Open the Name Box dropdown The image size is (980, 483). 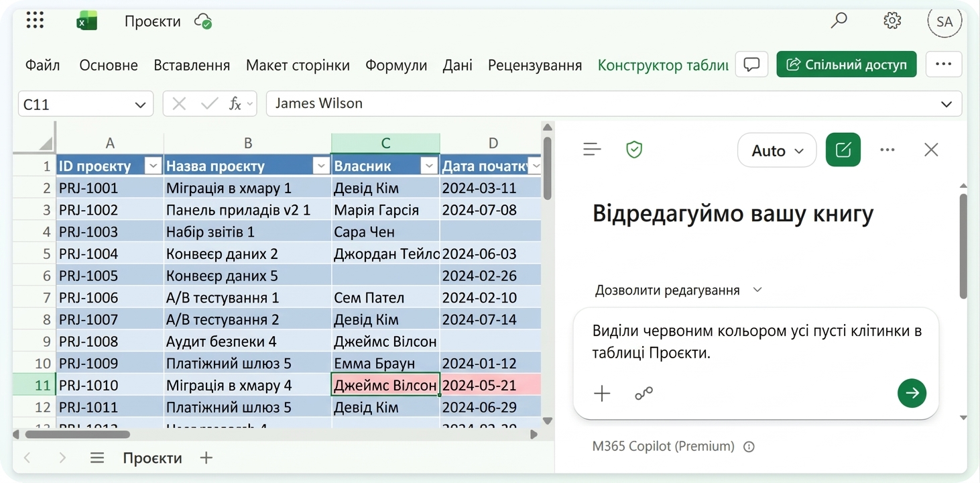pyautogui.click(x=140, y=105)
